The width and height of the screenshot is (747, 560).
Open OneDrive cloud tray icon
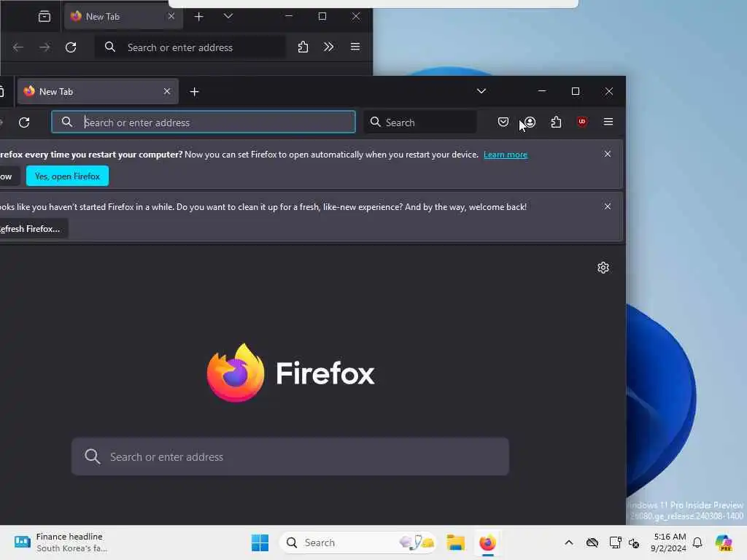click(592, 542)
